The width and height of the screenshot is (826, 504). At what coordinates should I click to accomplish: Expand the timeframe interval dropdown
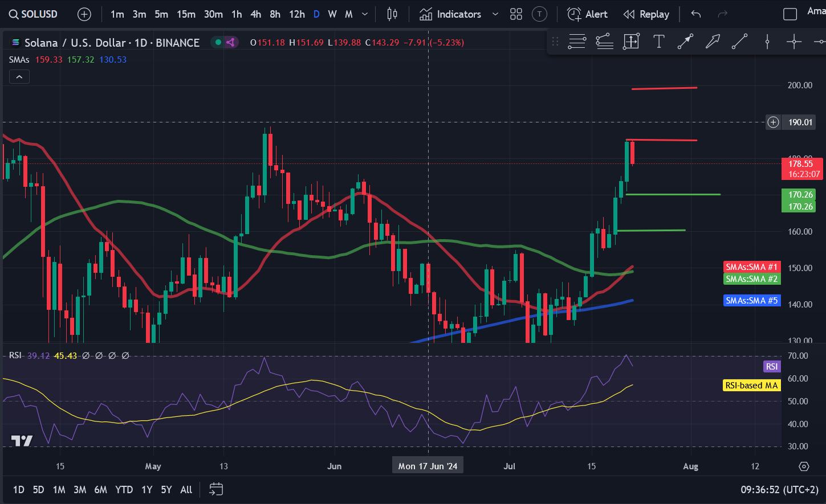tap(365, 14)
